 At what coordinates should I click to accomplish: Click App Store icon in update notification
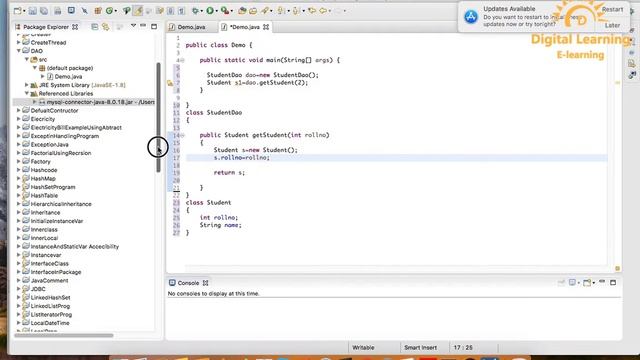click(471, 17)
